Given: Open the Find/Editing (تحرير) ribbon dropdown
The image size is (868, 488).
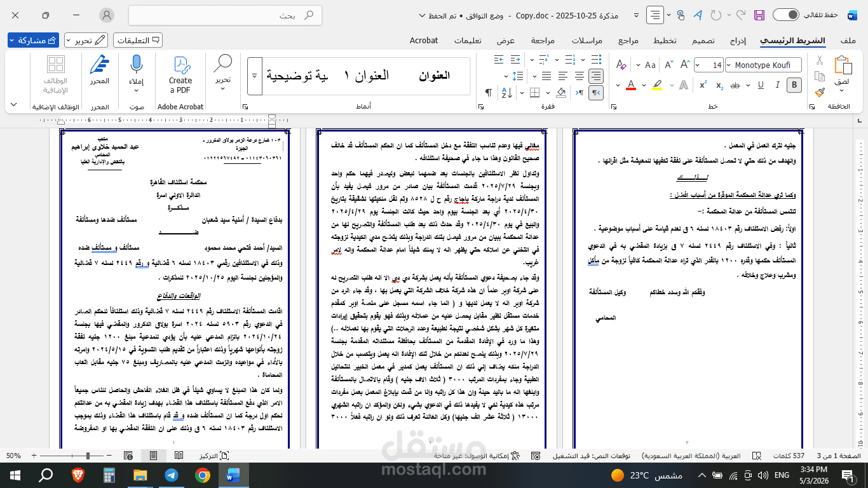Looking at the screenshot, I should click(x=222, y=72).
